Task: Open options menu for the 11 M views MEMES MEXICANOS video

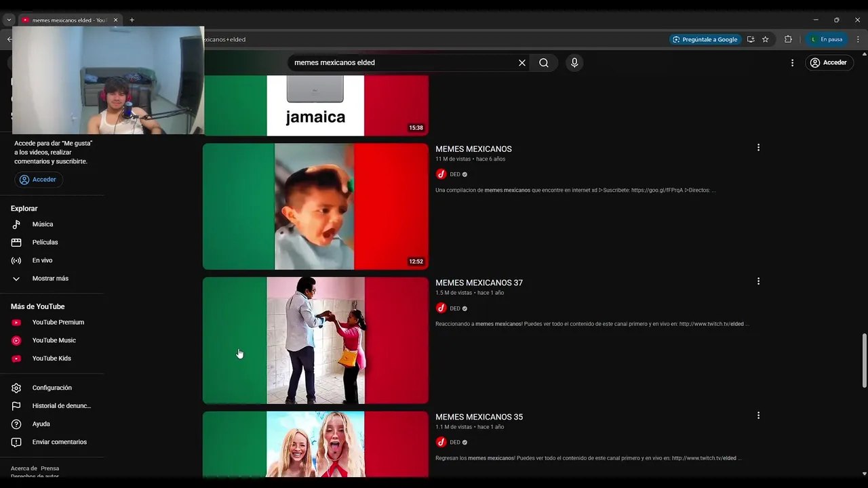Action: (x=758, y=147)
